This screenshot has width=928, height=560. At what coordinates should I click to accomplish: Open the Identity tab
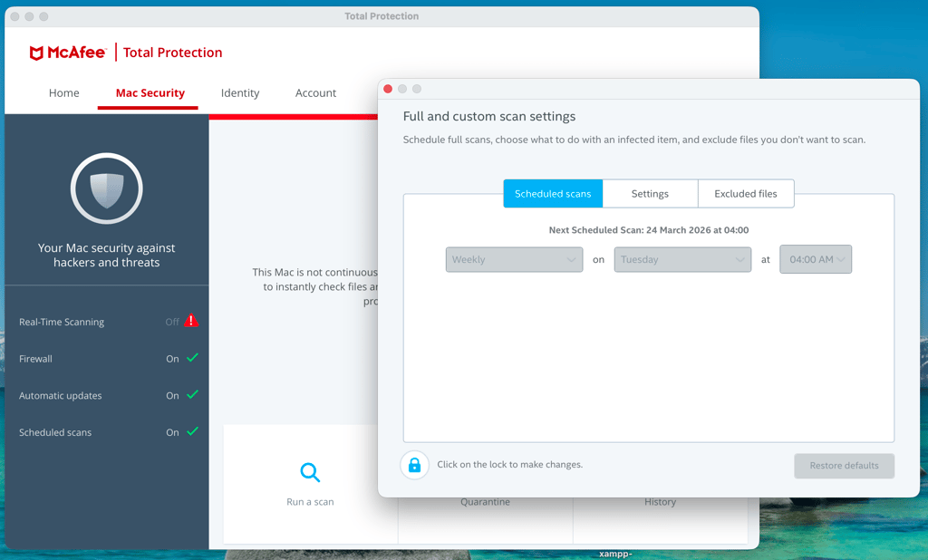(x=239, y=93)
